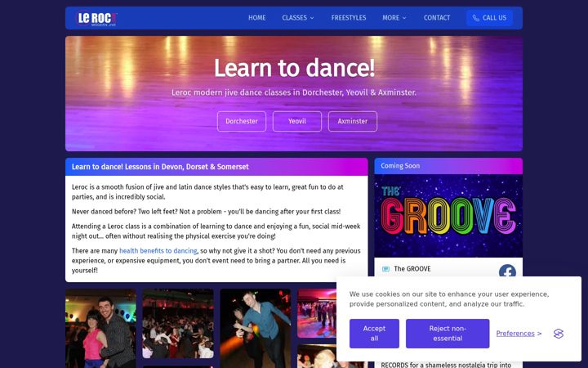Open the More menu
Image resolution: width=588 pixels, height=368 pixels.
[394, 18]
